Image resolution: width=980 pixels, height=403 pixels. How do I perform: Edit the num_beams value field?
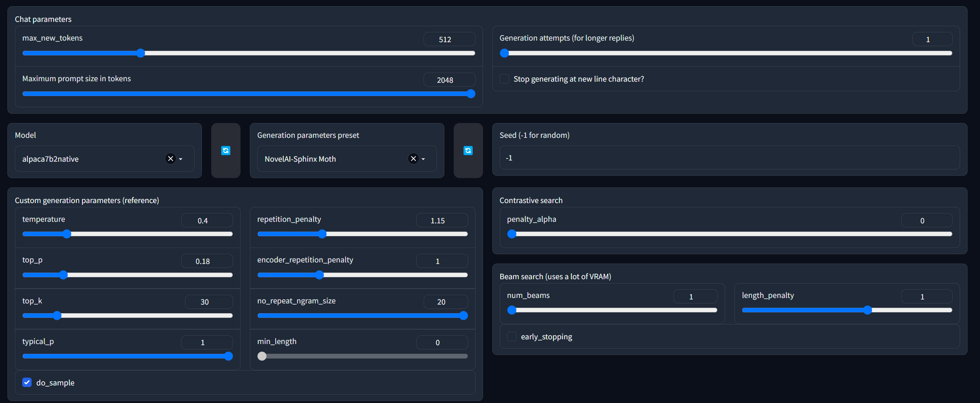pyautogui.click(x=695, y=296)
